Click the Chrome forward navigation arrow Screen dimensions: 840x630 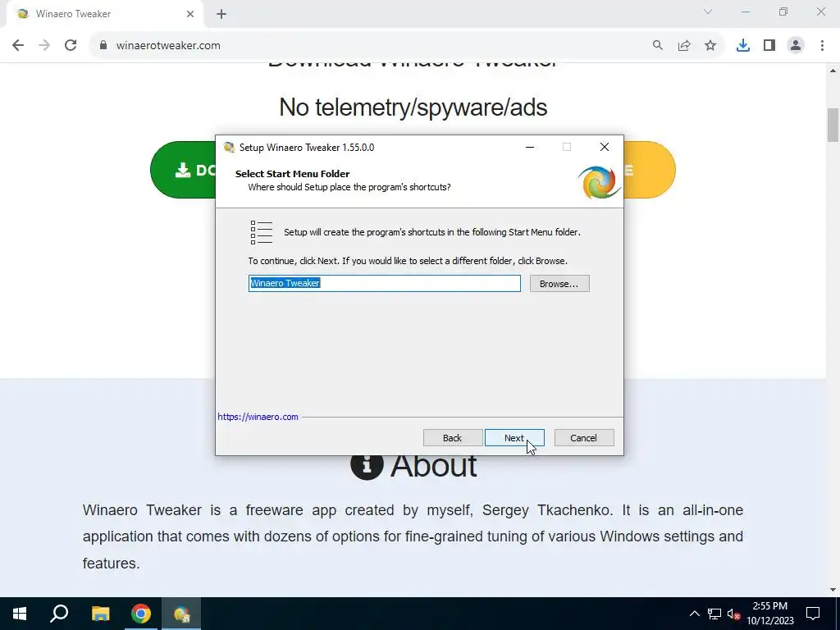click(x=44, y=45)
